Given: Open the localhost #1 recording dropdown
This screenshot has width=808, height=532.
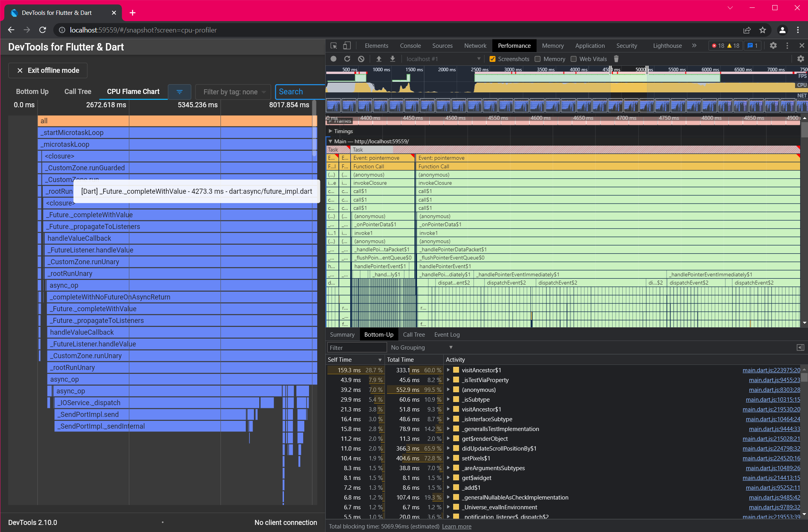Looking at the screenshot, I should click(x=443, y=59).
